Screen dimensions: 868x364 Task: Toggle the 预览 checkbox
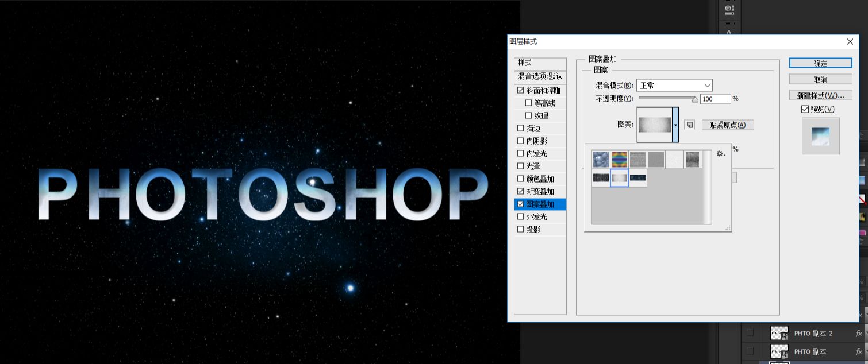point(805,109)
